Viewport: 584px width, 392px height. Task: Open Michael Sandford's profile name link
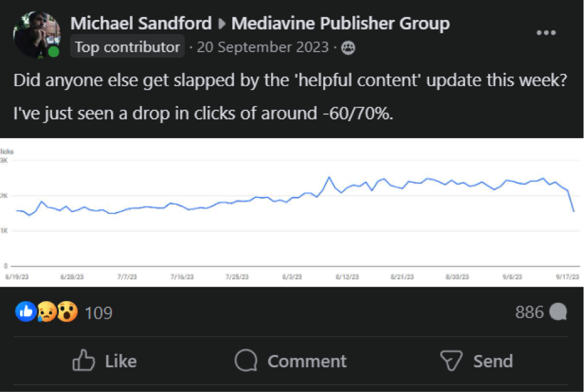141,24
